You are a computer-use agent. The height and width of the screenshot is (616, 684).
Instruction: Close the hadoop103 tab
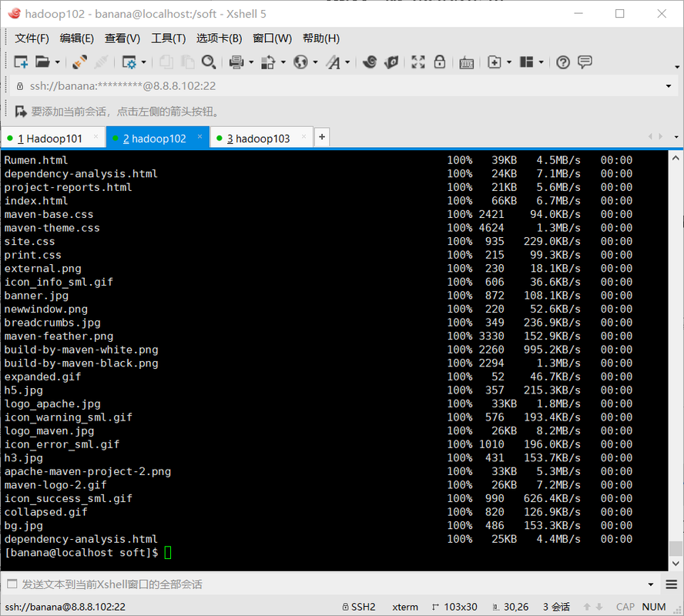coord(303,136)
